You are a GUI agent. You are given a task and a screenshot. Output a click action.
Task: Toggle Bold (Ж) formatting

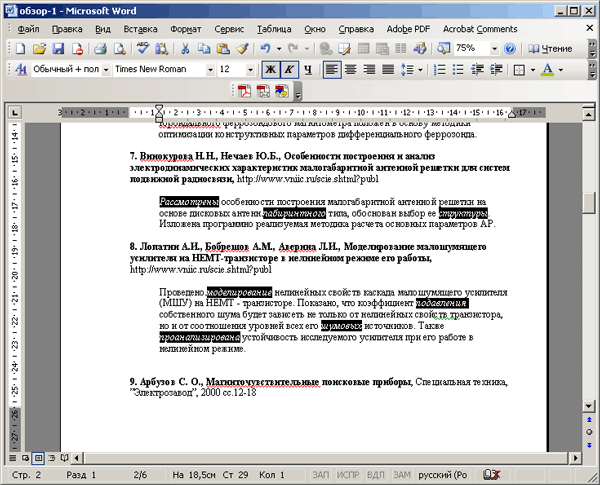(x=271, y=69)
